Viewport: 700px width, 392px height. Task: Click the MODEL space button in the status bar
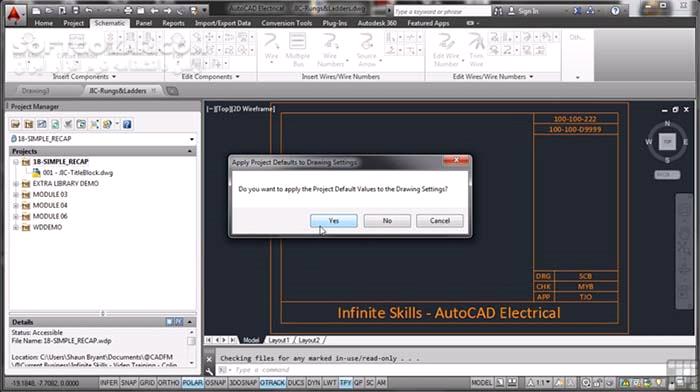[482, 383]
